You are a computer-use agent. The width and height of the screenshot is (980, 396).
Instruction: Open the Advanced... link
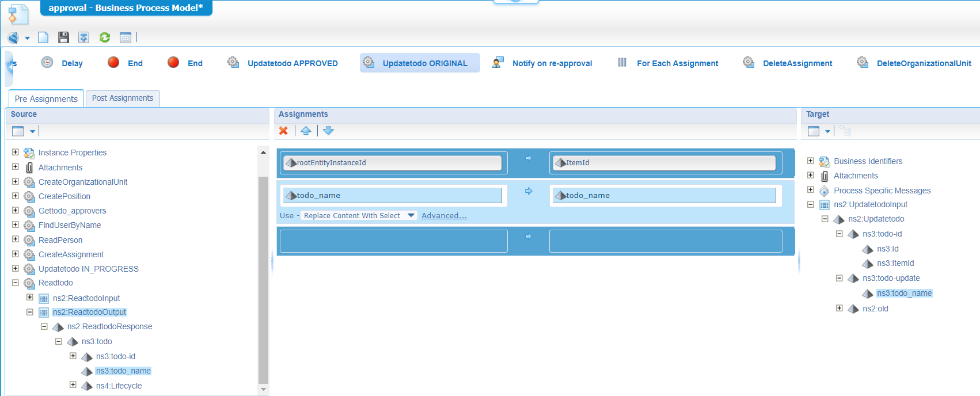coord(444,215)
